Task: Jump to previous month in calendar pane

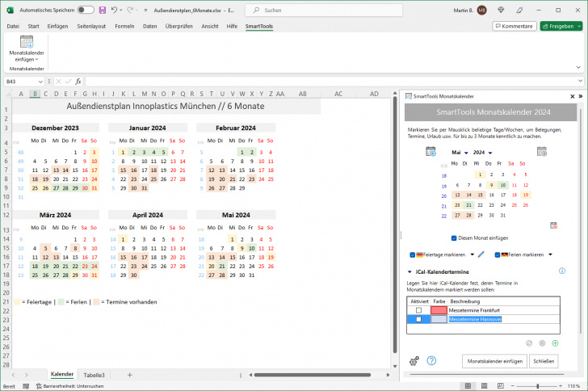Action: pos(431,152)
